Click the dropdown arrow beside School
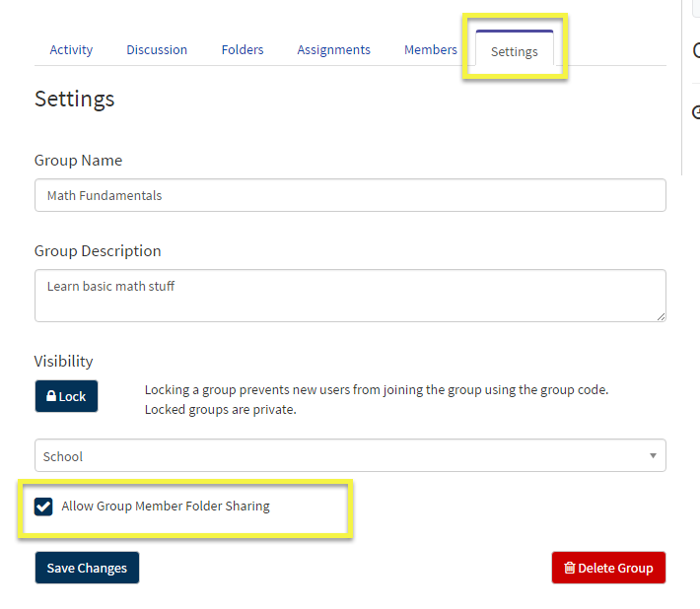 (653, 455)
